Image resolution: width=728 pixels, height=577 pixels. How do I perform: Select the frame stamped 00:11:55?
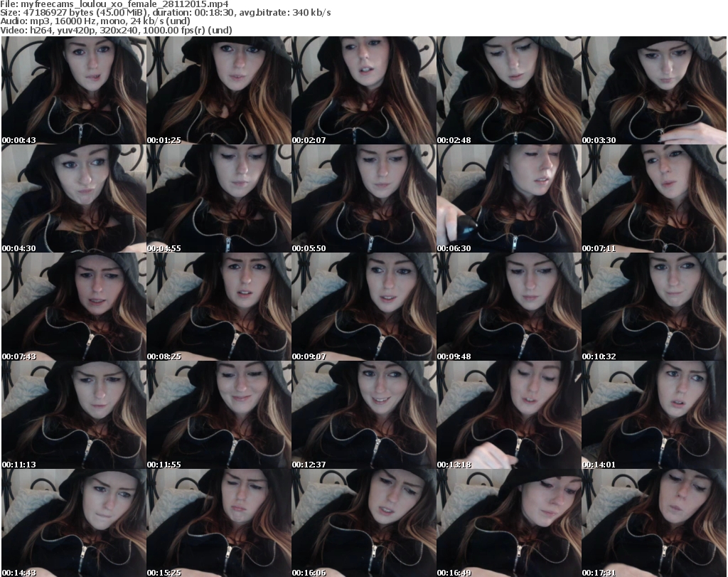coord(219,415)
